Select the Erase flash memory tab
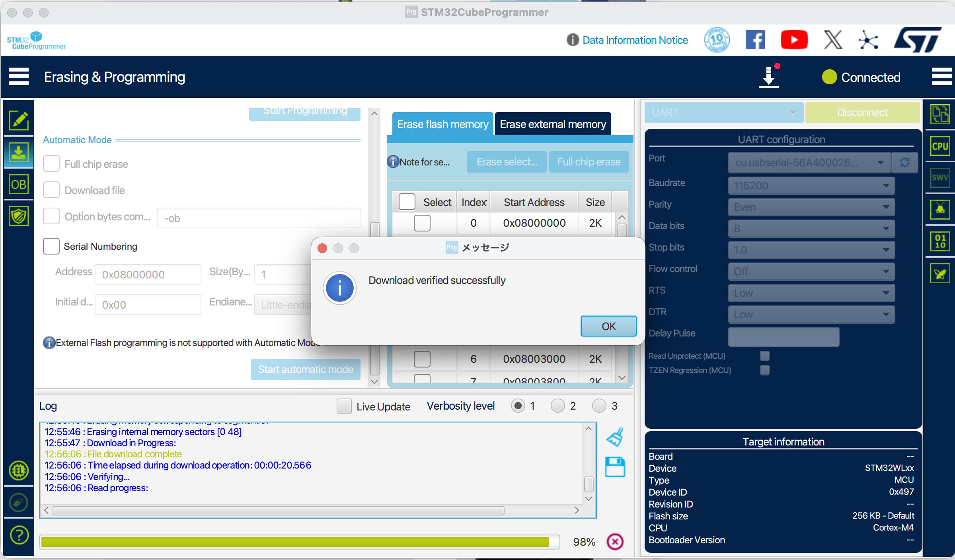The height and width of the screenshot is (560, 955). pos(442,124)
